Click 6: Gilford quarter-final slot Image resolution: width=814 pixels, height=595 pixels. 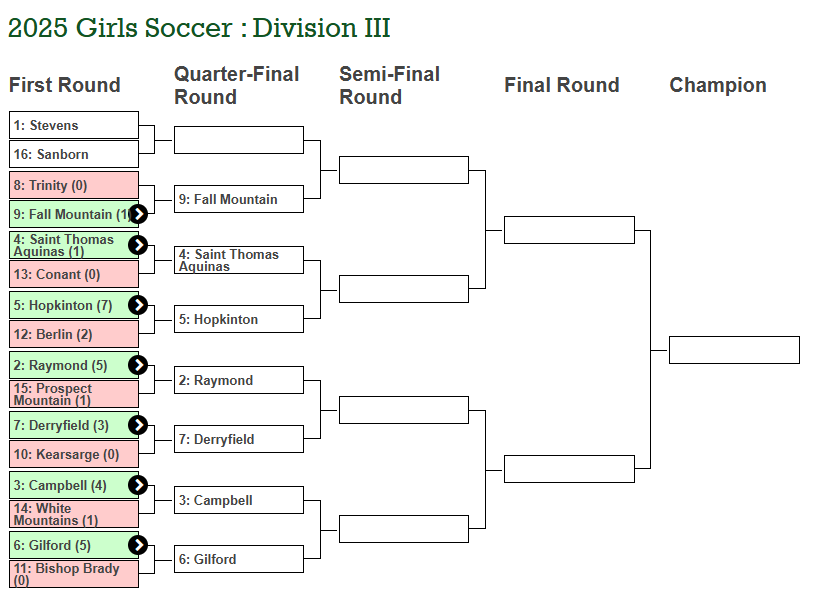click(238, 559)
